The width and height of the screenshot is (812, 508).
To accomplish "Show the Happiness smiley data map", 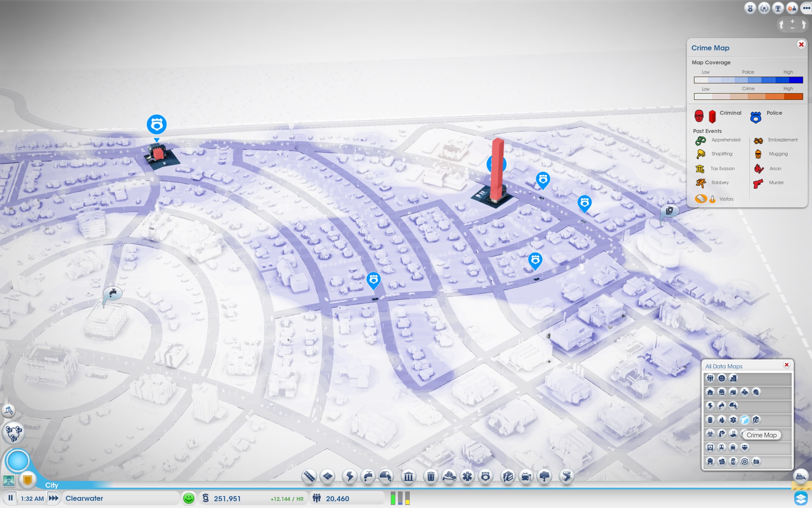I will click(x=722, y=378).
